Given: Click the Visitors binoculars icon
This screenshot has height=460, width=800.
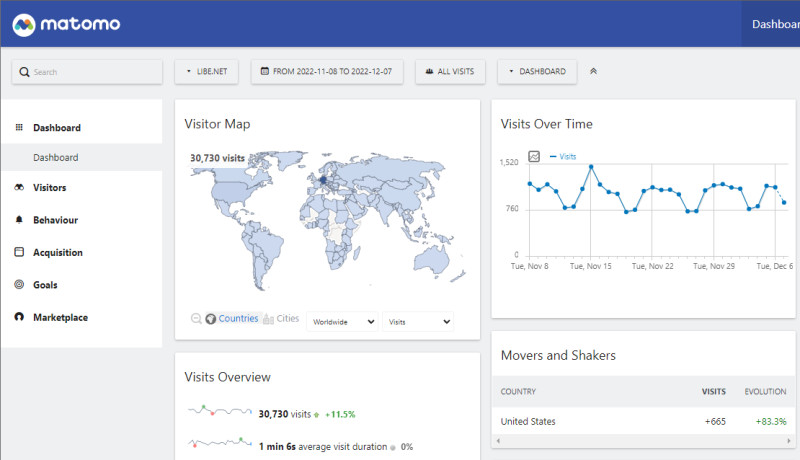Looking at the screenshot, I should coord(19,188).
